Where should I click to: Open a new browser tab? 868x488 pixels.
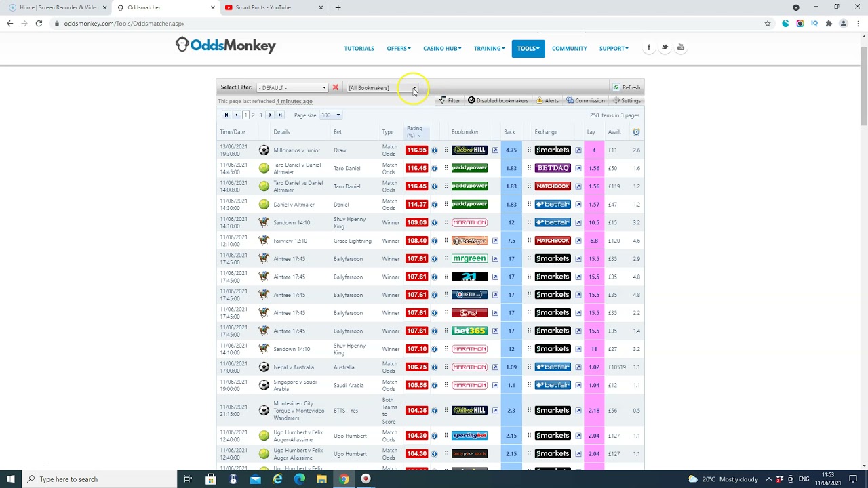[338, 8]
